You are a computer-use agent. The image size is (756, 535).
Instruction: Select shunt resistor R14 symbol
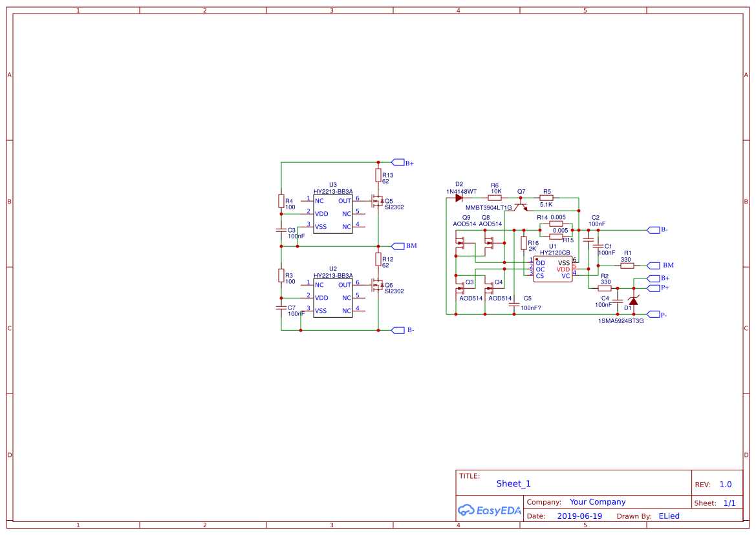[x=556, y=224]
